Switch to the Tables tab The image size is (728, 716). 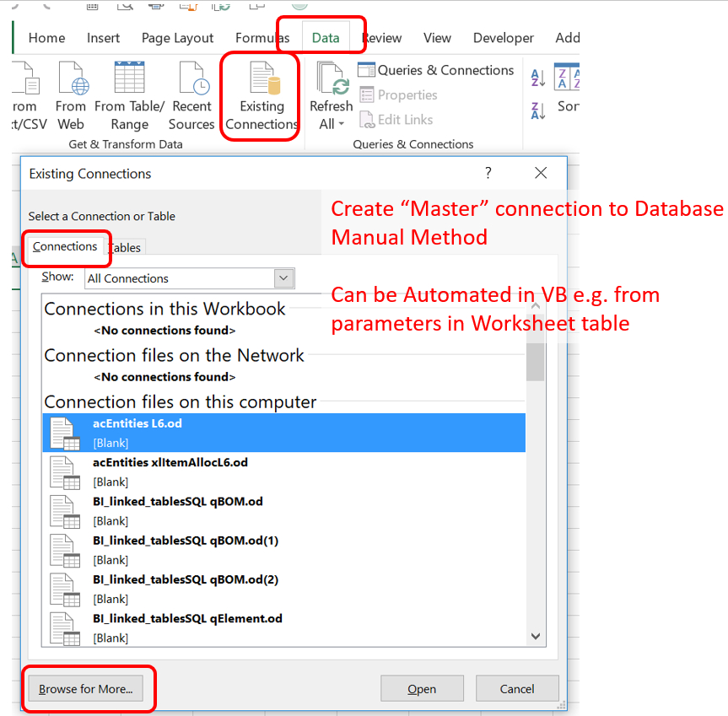[125, 247]
